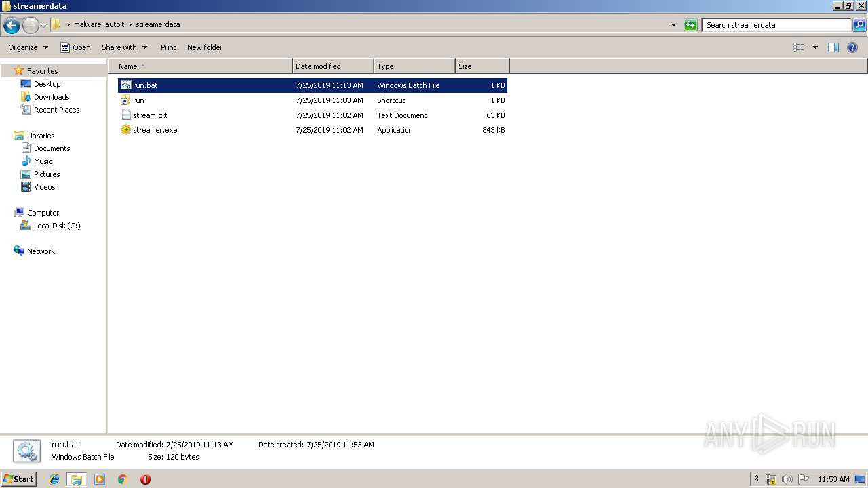Toggle the preview pane
The height and width of the screenshot is (488, 868).
(833, 47)
